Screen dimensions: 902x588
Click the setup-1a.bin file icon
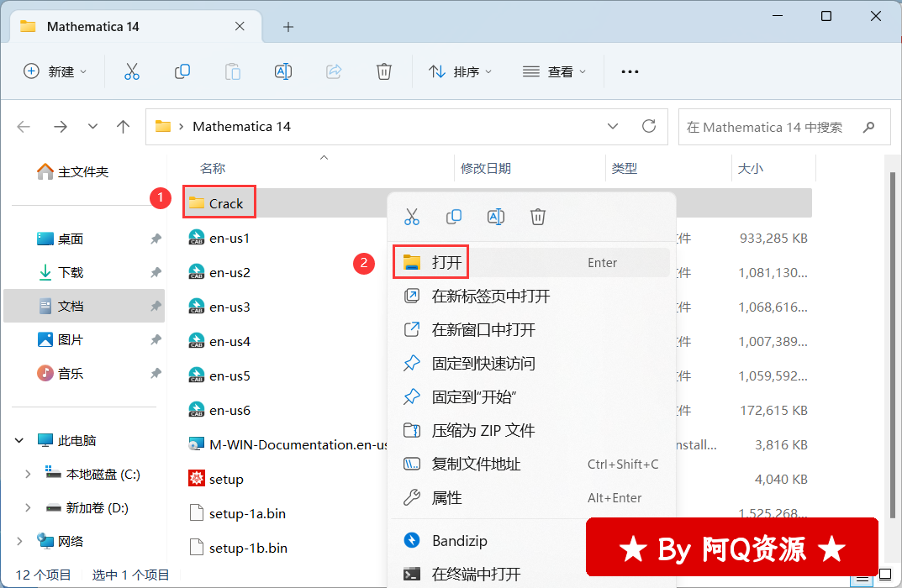[x=197, y=512]
